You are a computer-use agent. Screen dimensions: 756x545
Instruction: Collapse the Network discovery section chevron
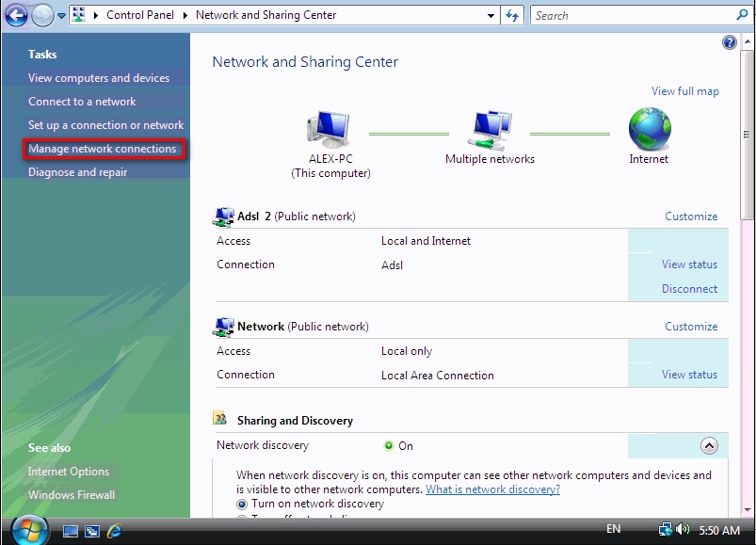pos(709,446)
